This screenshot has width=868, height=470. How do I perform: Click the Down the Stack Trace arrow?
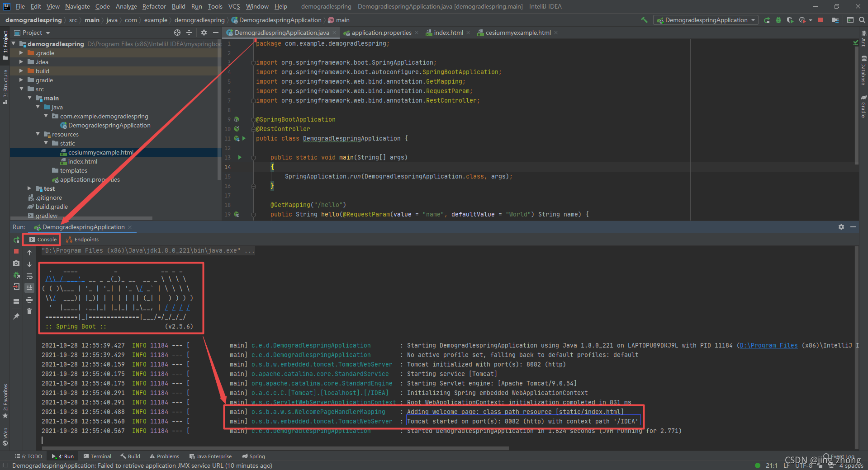pyautogui.click(x=29, y=264)
